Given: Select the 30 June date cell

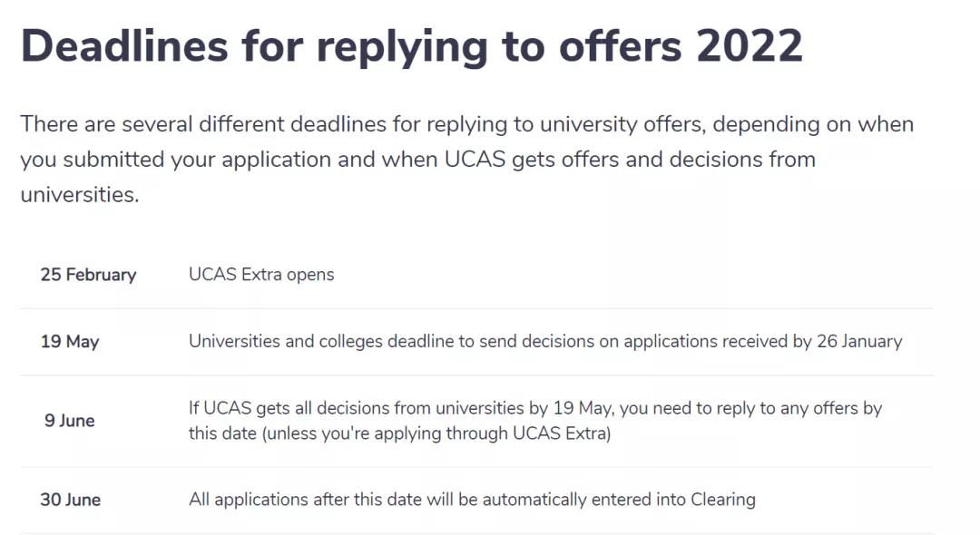Looking at the screenshot, I should coord(71,500).
